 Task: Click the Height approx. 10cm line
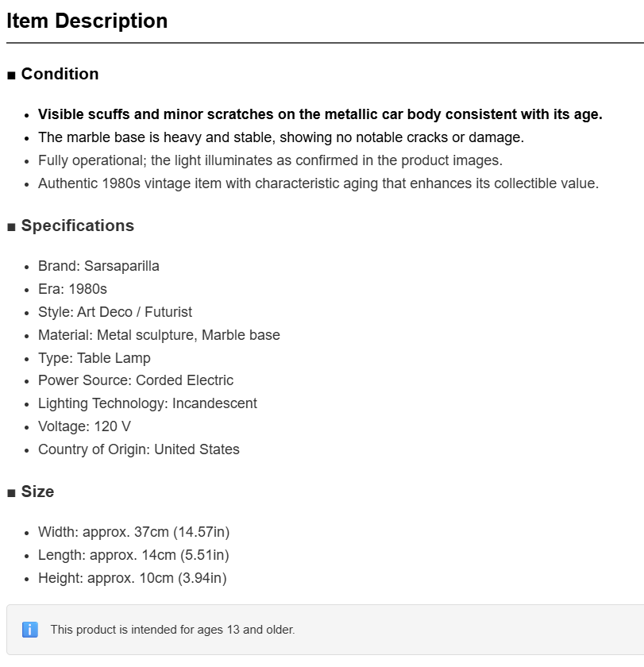pos(133,578)
